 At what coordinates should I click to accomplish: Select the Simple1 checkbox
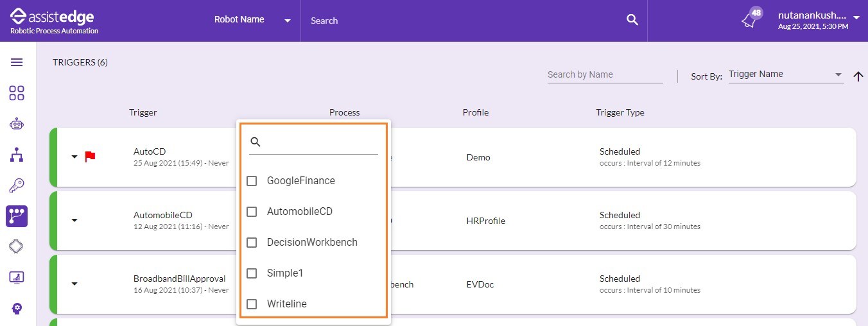(x=252, y=273)
